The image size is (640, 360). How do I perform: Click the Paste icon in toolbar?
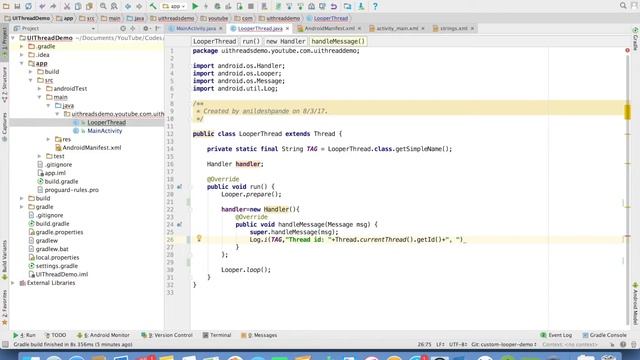[89, 6]
